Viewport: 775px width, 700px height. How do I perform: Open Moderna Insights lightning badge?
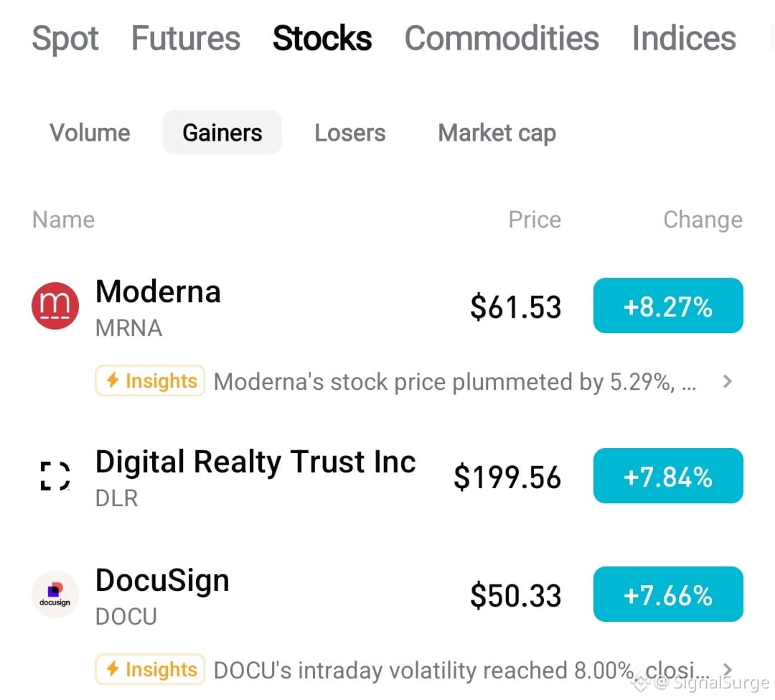click(150, 381)
